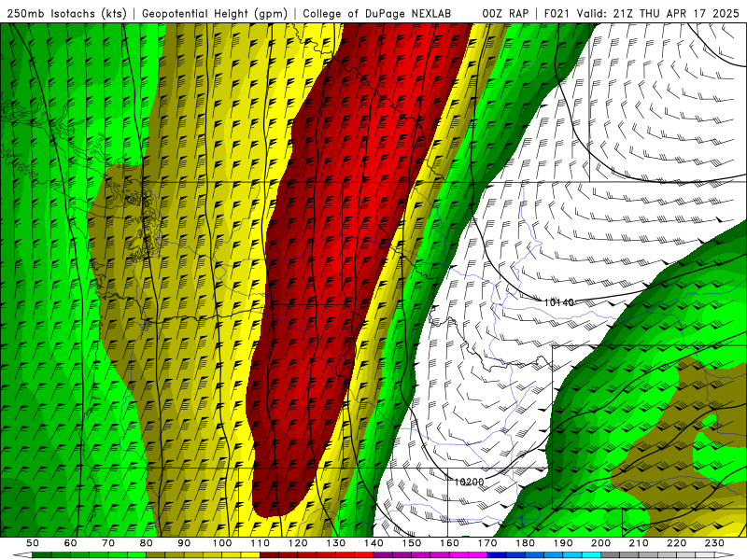Click the legend value 190
This screenshot has height=560, width=747.
click(x=563, y=543)
